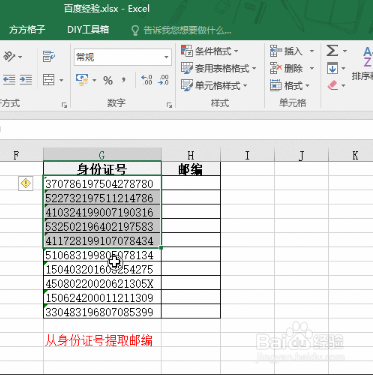Select cell containing 370786197504278780

pos(102,183)
